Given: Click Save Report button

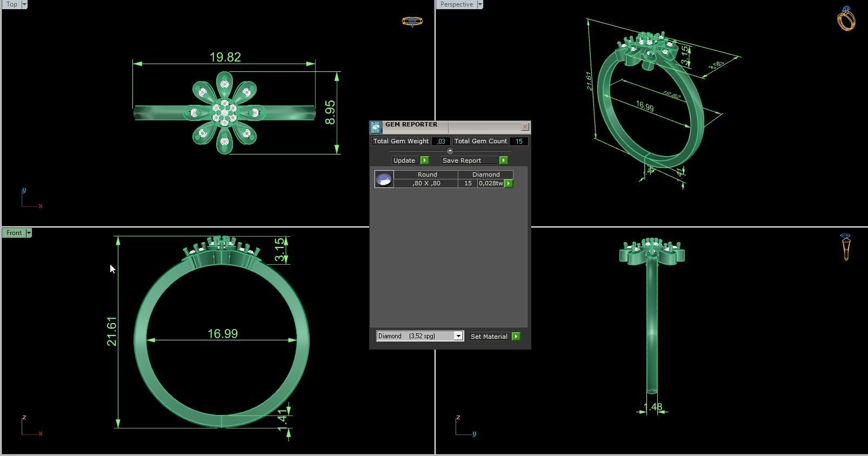Looking at the screenshot, I should 470,160.
